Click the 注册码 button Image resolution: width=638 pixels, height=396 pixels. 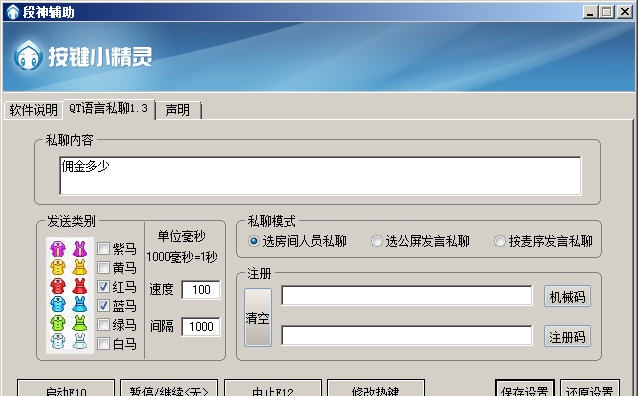(x=567, y=337)
